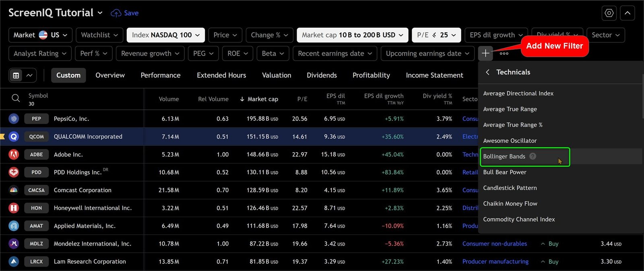The width and height of the screenshot is (644, 271).
Task: Choose Average Directional Index from Technicals
Action: [560, 93]
